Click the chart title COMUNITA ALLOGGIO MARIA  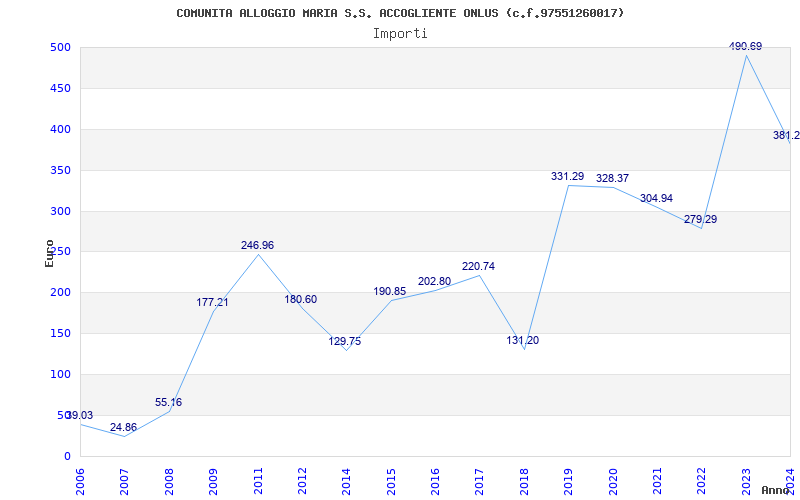click(x=400, y=13)
